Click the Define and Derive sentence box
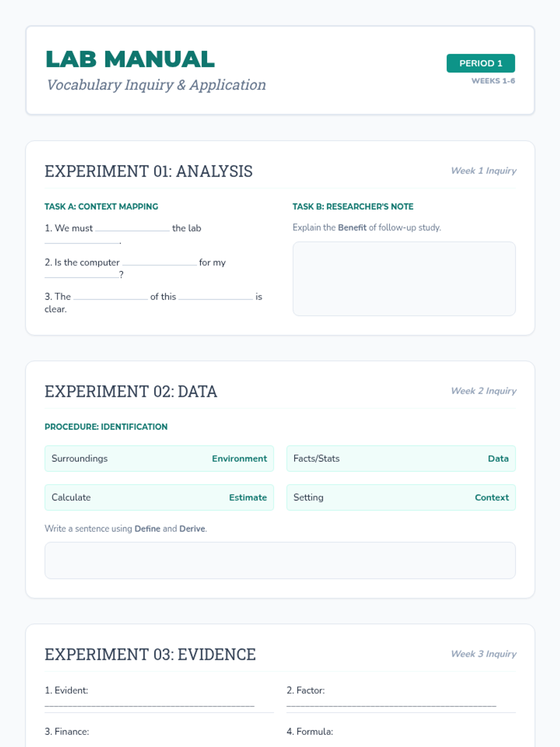Image resolution: width=560 pixels, height=747 pixels. point(280,560)
